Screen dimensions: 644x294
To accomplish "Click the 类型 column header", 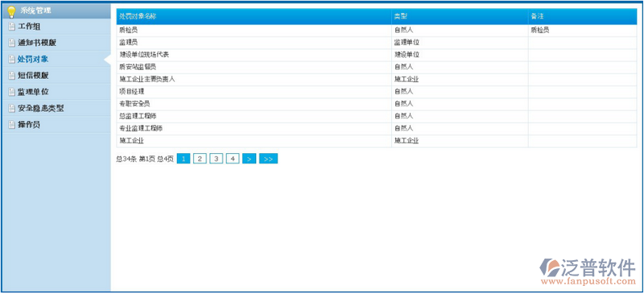I will tap(401, 16).
